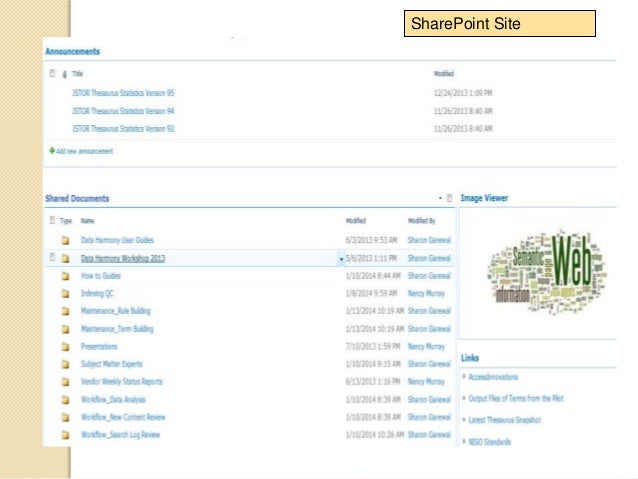Screen dimensions: 638x479
Task: Click the green plus add announcement icon
Action: (52, 151)
